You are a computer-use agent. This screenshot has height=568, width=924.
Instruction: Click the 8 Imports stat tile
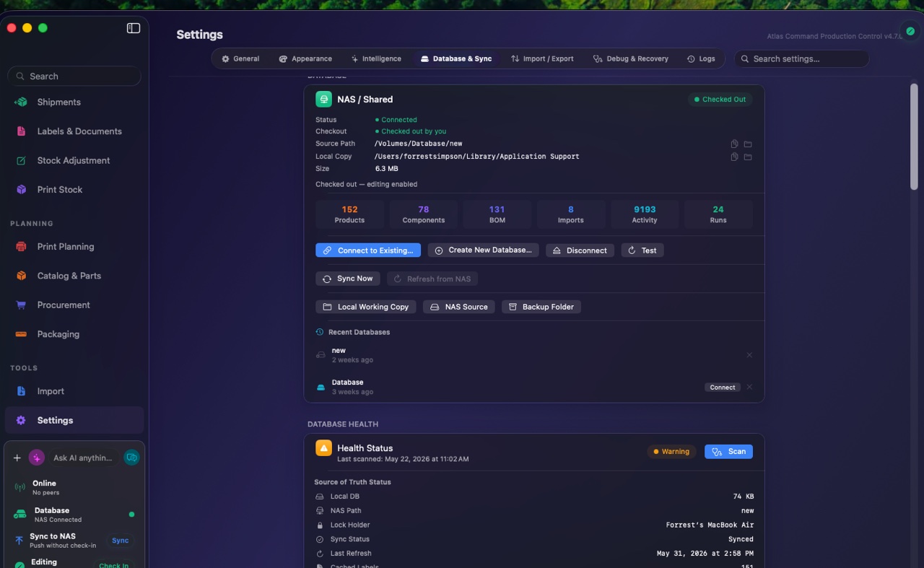[571, 214]
